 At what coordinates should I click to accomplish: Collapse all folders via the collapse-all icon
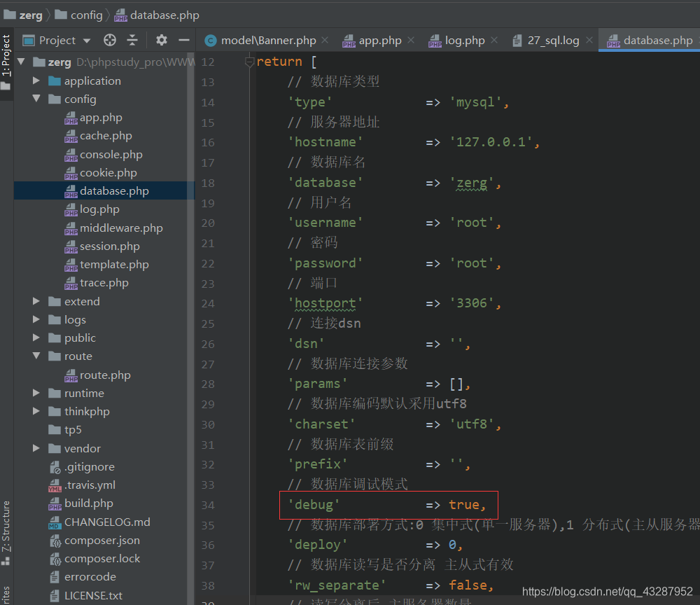coord(132,40)
